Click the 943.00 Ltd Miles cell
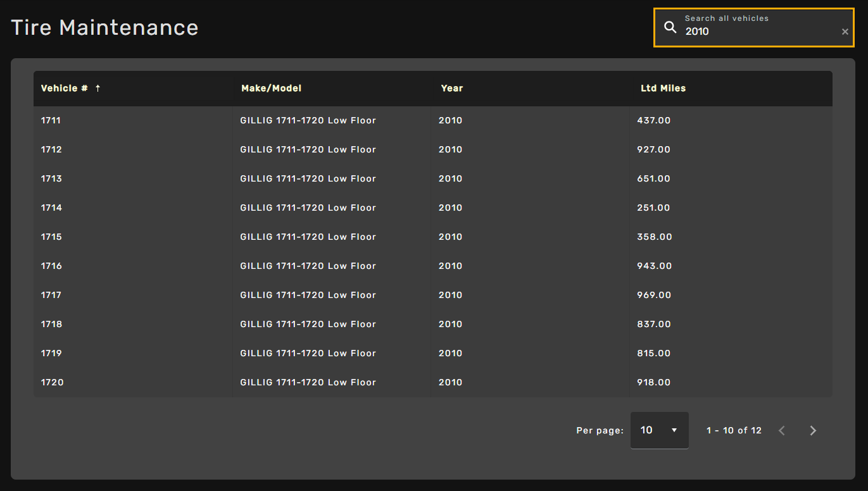This screenshot has height=491, width=868. point(654,266)
